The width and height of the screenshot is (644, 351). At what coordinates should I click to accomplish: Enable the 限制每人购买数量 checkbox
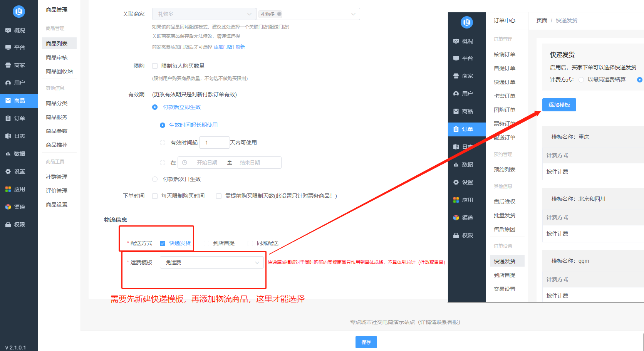[x=155, y=66]
